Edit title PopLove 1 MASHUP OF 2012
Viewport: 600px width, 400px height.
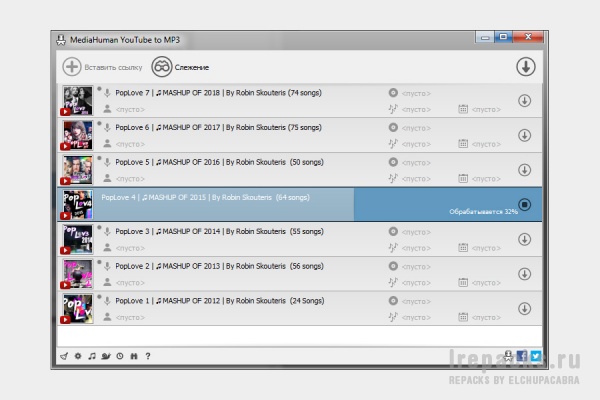(x=220, y=300)
